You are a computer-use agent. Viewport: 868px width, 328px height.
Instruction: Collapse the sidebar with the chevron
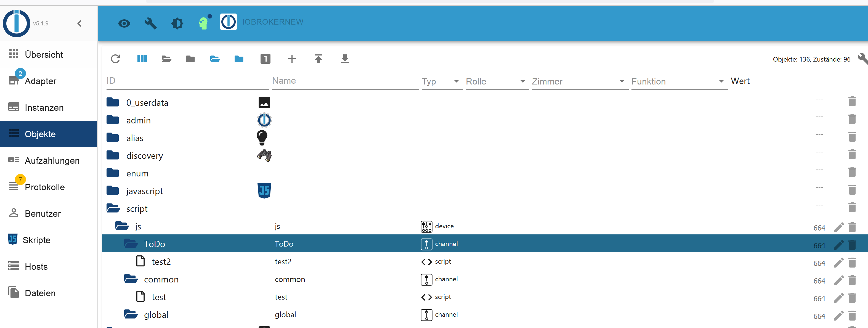point(79,23)
